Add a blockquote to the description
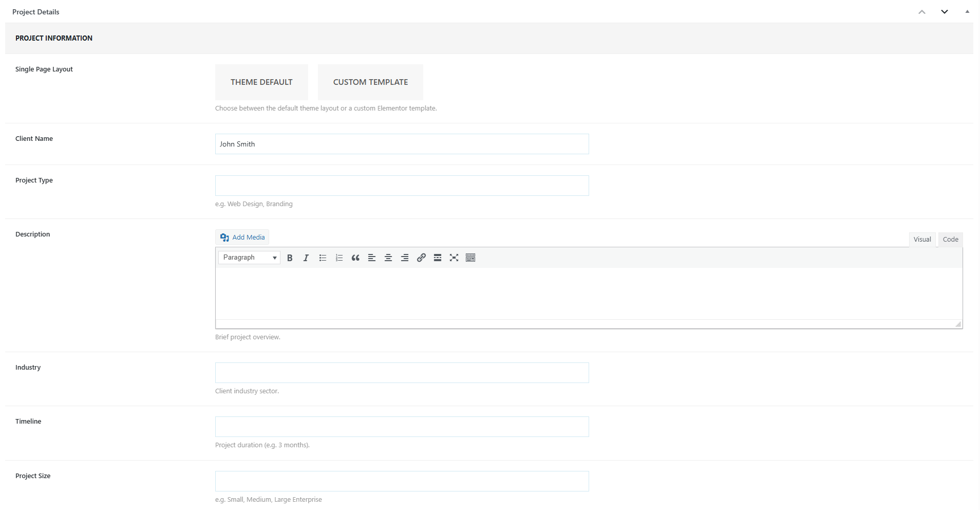 (355, 258)
